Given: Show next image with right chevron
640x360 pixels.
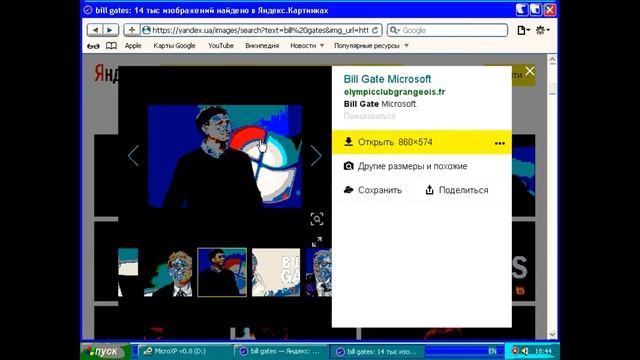Looking at the screenshot, I should pos(316,156).
